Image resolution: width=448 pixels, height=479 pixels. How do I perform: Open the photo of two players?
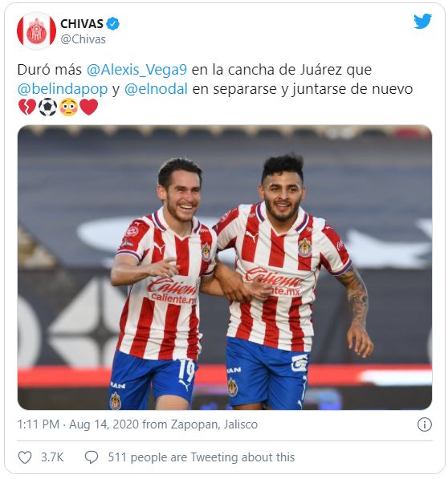(225, 267)
